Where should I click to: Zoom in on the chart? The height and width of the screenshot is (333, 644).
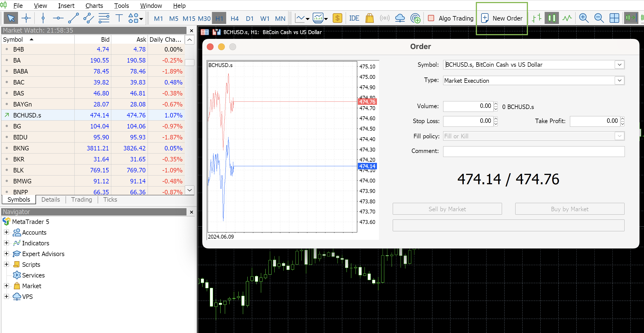[x=583, y=18]
